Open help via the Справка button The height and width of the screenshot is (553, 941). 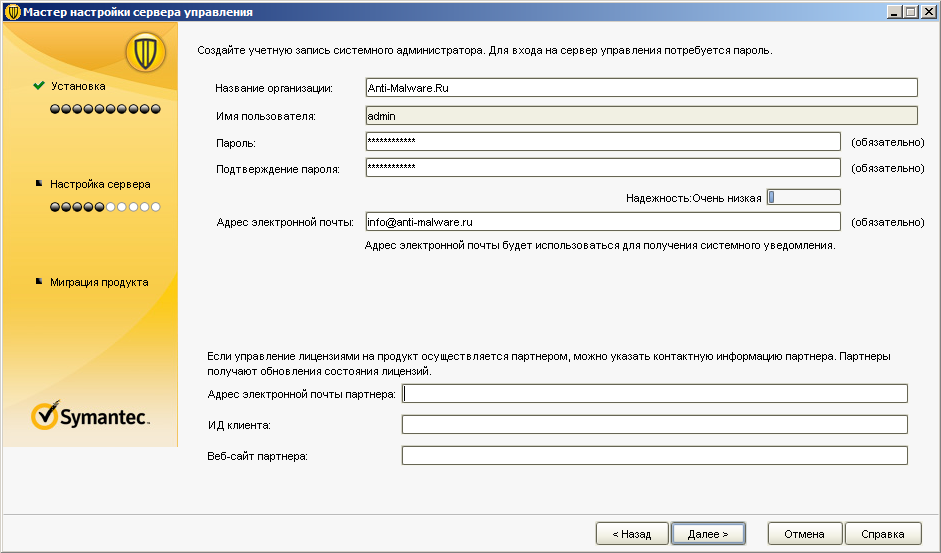click(x=882, y=534)
